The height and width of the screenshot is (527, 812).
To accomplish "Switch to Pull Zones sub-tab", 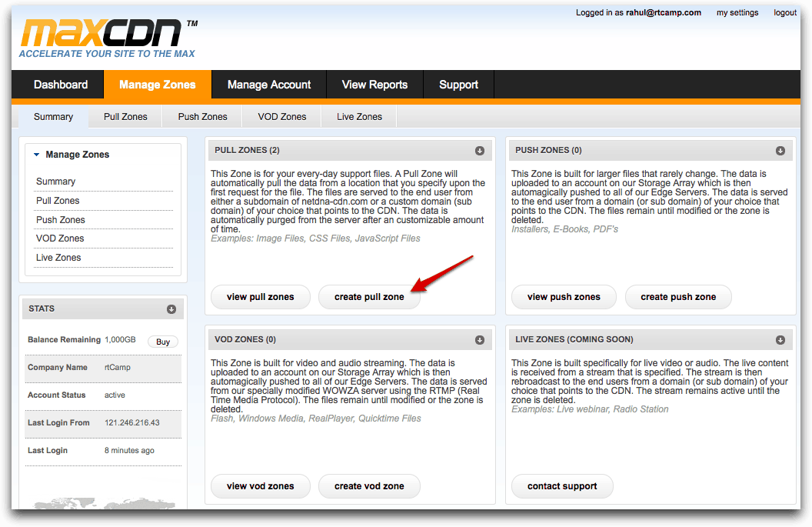I will 125,117.
